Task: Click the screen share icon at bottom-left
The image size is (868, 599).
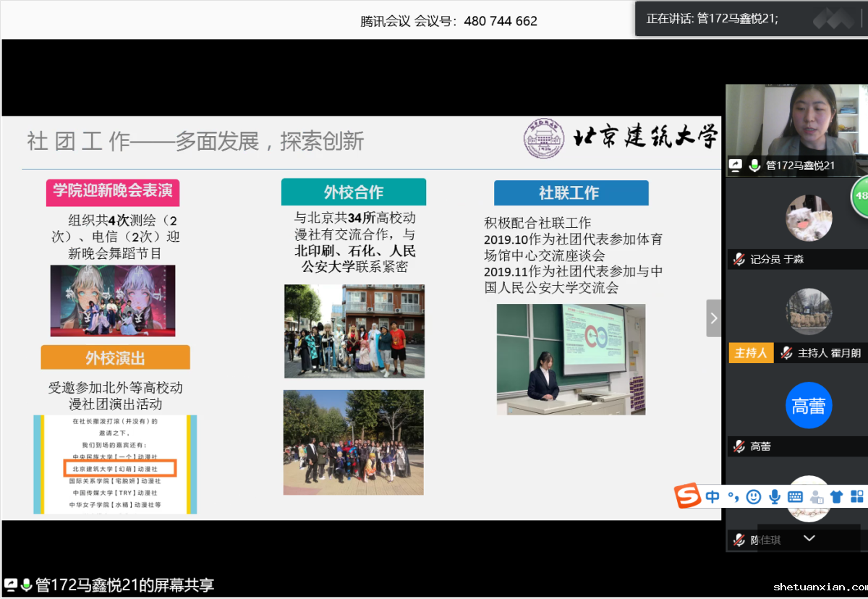Action: pyautogui.click(x=11, y=585)
